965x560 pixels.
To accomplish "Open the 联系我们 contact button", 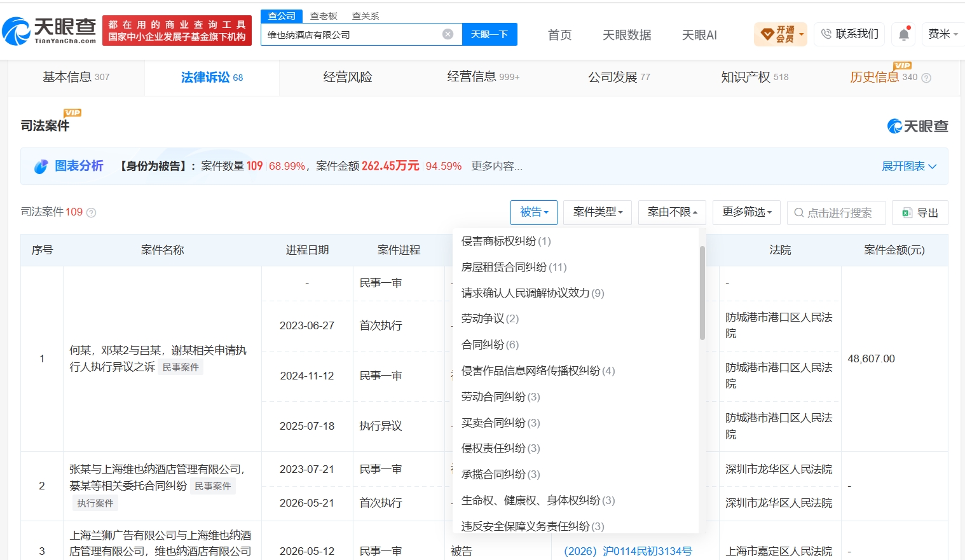I will (850, 34).
